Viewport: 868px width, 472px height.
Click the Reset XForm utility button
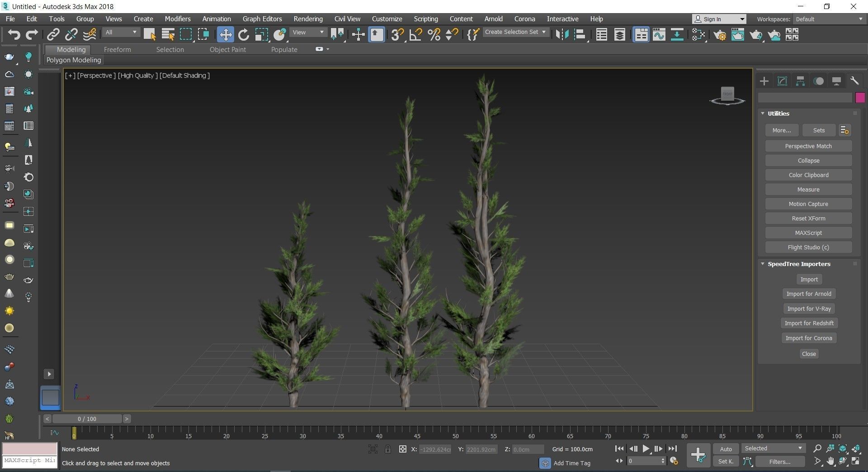(x=808, y=218)
